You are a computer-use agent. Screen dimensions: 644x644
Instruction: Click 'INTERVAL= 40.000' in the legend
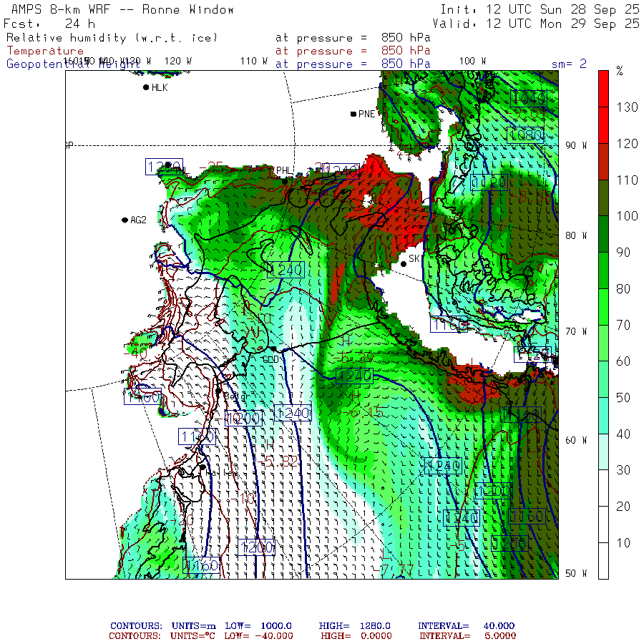click(466, 626)
